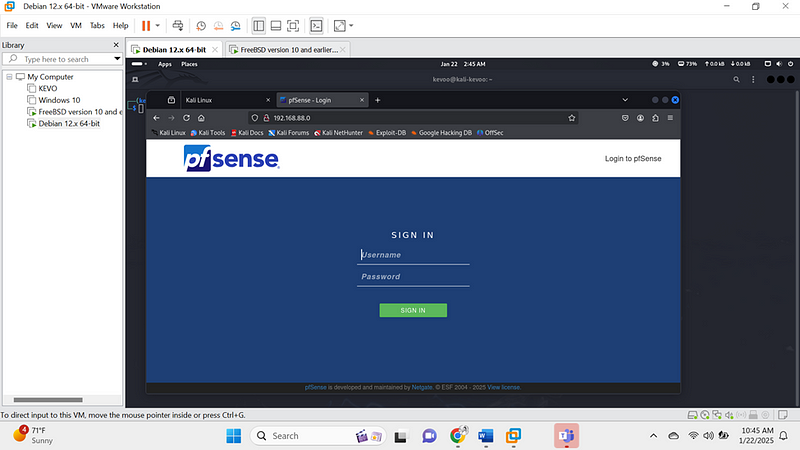
Task: Open a new browser tab
Action: click(x=378, y=100)
